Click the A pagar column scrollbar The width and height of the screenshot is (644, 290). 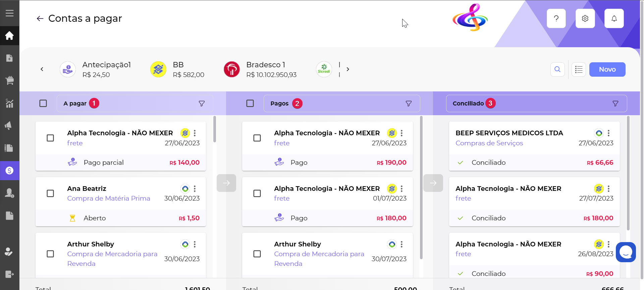point(215,130)
